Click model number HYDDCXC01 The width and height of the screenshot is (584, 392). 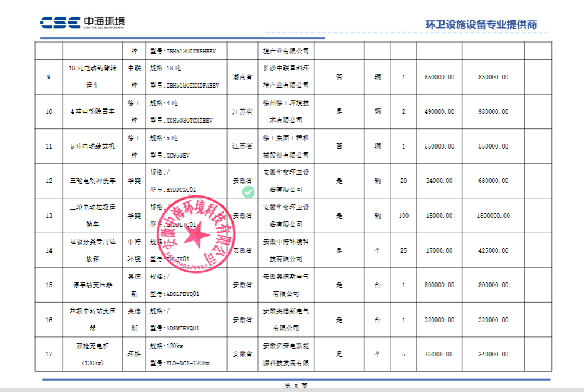[173, 189]
